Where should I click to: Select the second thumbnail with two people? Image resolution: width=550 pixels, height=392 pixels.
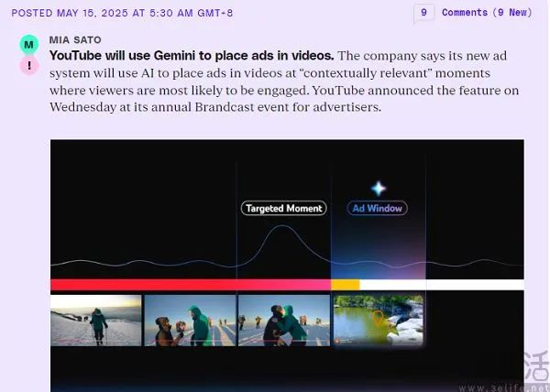click(x=190, y=320)
